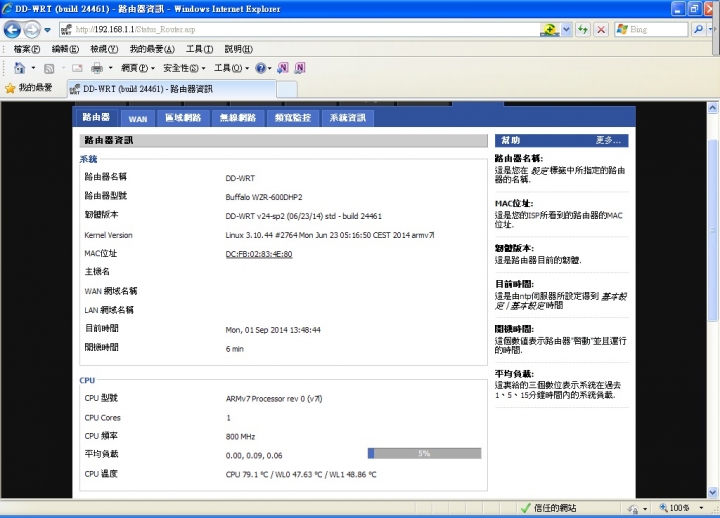Open the 安全性(S) command bar menu
The image size is (720, 518).
pos(184,68)
